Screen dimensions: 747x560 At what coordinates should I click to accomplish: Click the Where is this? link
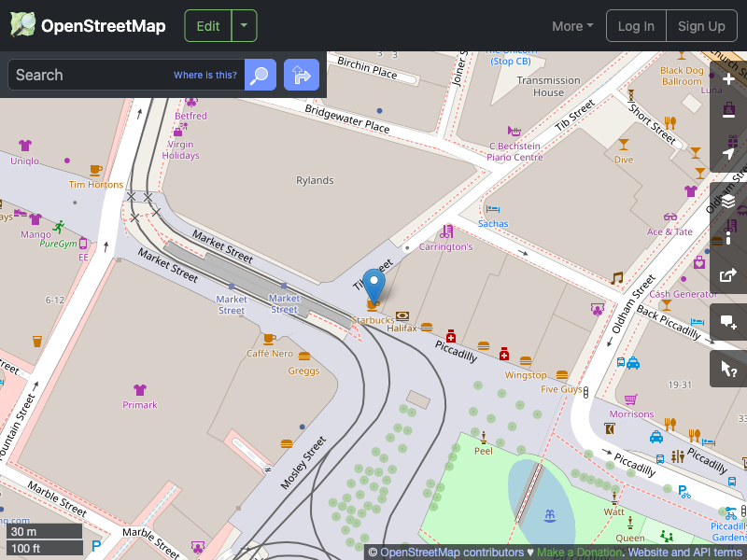click(204, 75)
